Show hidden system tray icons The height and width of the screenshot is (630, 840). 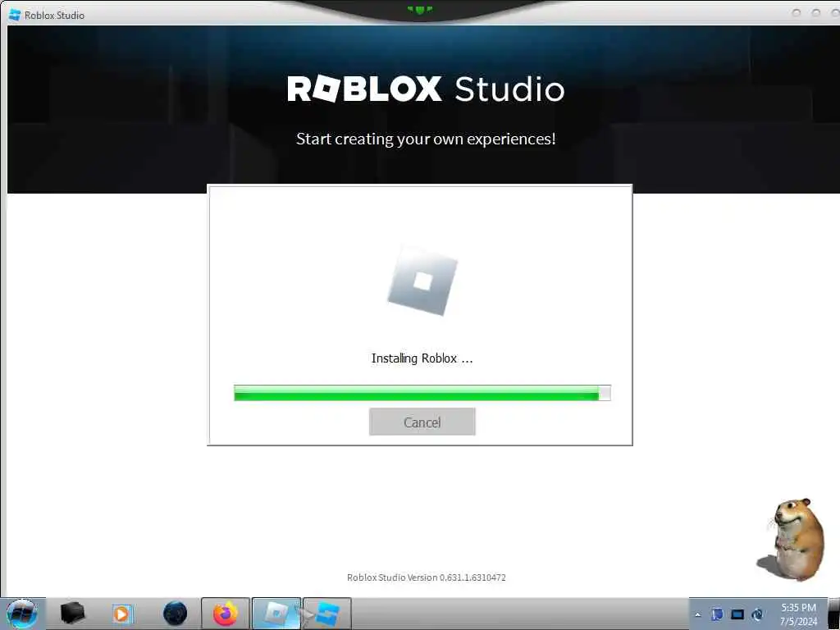pos(697,615)
